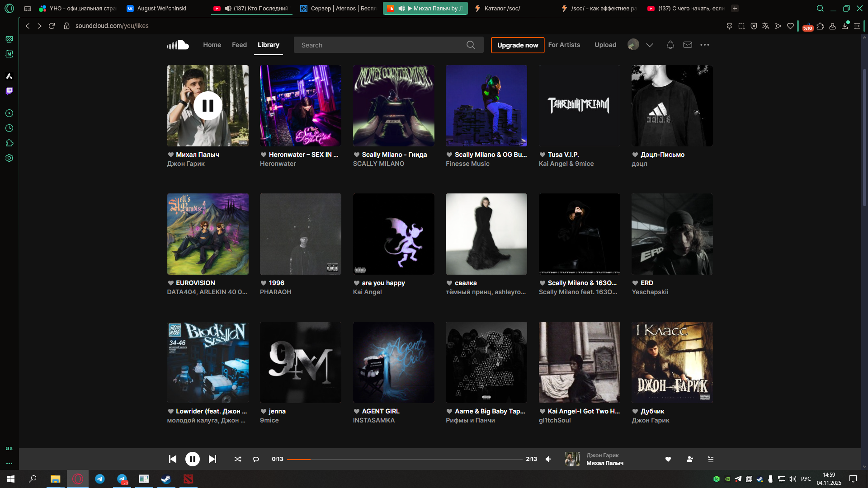Open Twitch in Opera GX sidebar
The width and height of the screenshot is (868, 488).
pyautogui.click(x=9, y=91)
